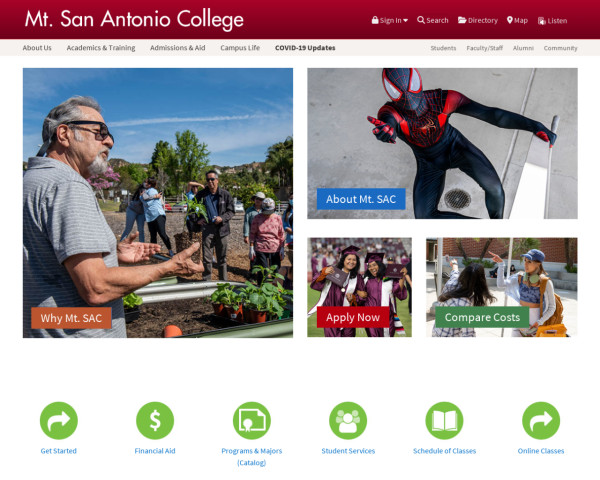Click the Sign In text
The width and height of the screenshot is (600, 480).
(x=391, y=20)
